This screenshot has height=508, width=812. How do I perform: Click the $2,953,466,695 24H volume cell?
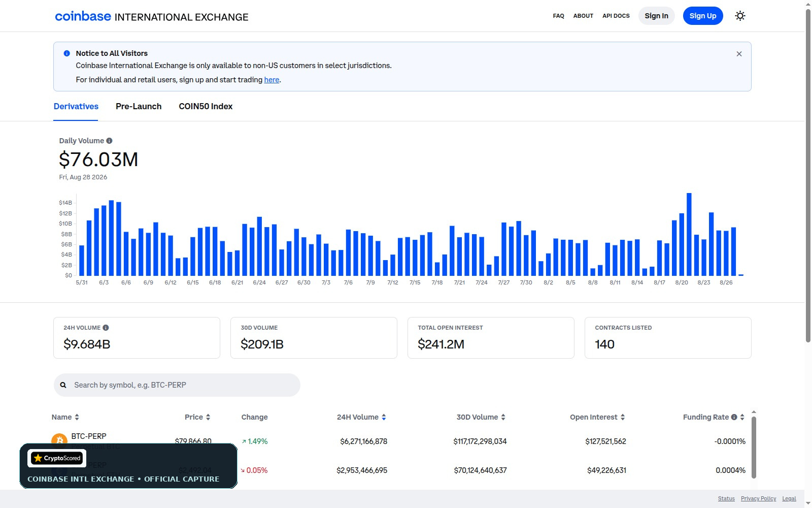click(362, 470)
